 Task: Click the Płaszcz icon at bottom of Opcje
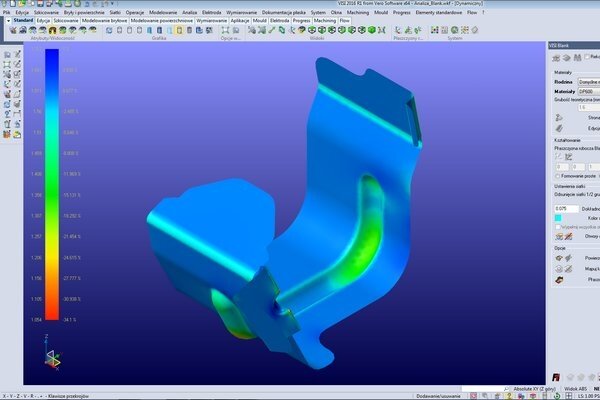tap(559, 280)
